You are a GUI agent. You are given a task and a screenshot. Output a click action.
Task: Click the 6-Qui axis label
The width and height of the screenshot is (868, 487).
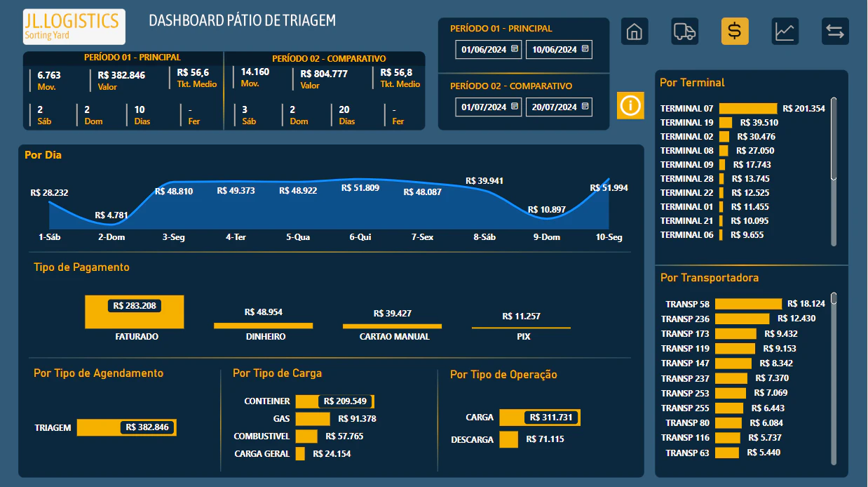360,237
